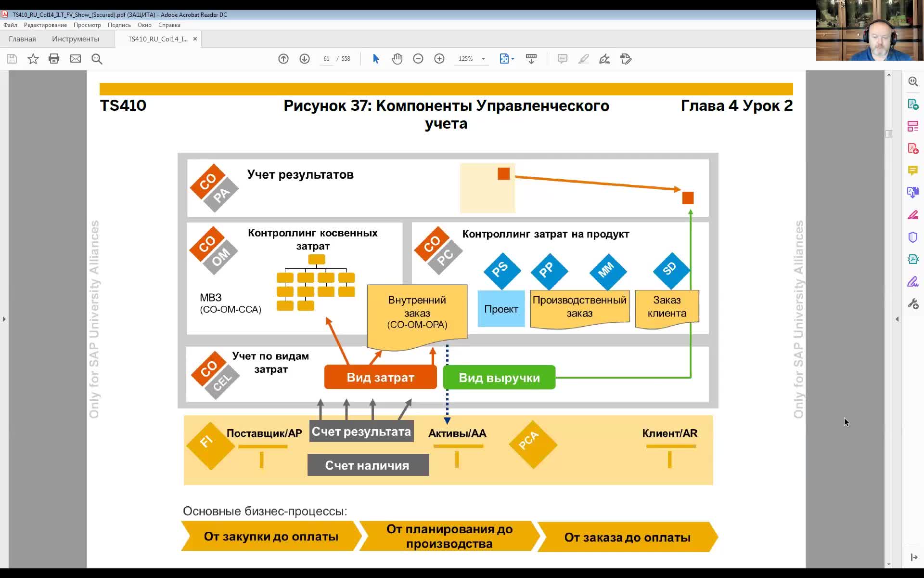Click the 'Счет результата' gray box
The height and width of the screenshot is (578, 924).
pyautogui.click(x=361, y=432)
